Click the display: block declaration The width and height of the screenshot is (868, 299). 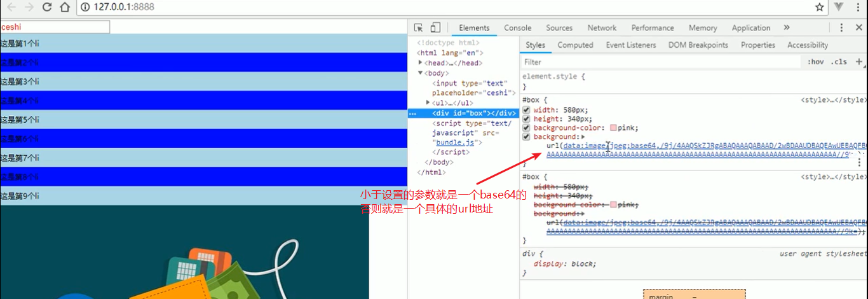565,264
